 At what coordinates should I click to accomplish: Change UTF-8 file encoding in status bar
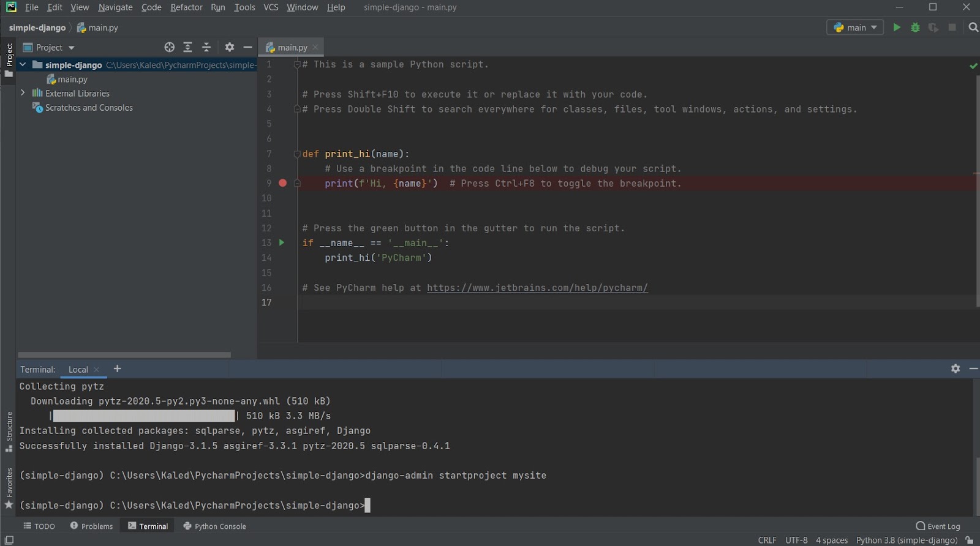[x=796, y=540]
